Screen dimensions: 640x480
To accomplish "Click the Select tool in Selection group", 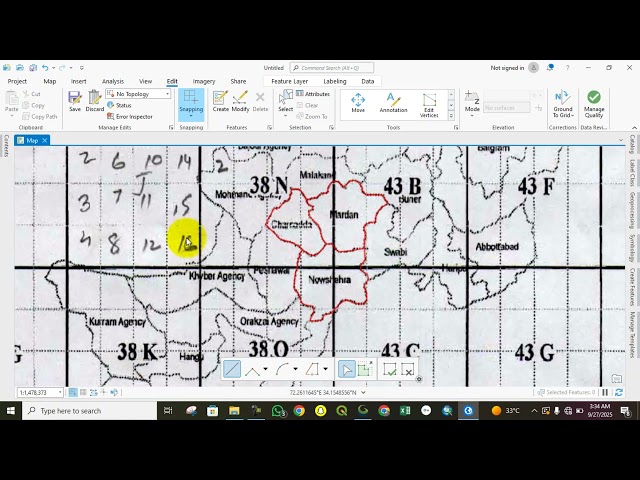I will (x=285, y=99).
